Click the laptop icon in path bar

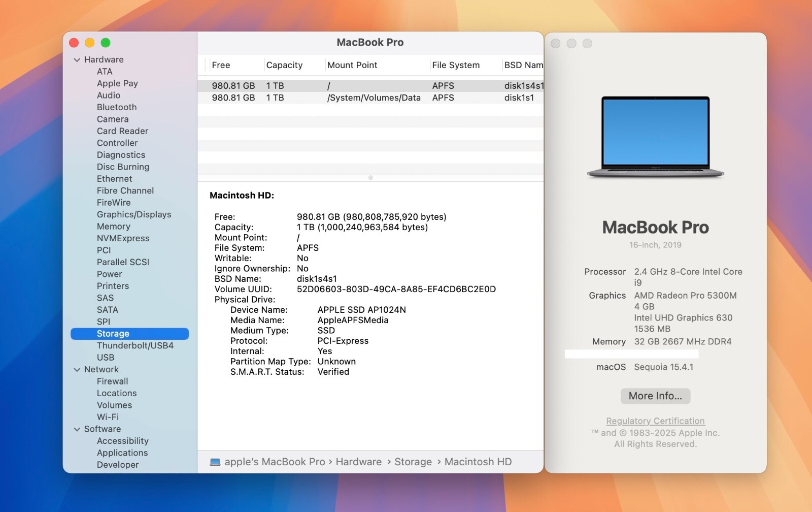[215, 462]
